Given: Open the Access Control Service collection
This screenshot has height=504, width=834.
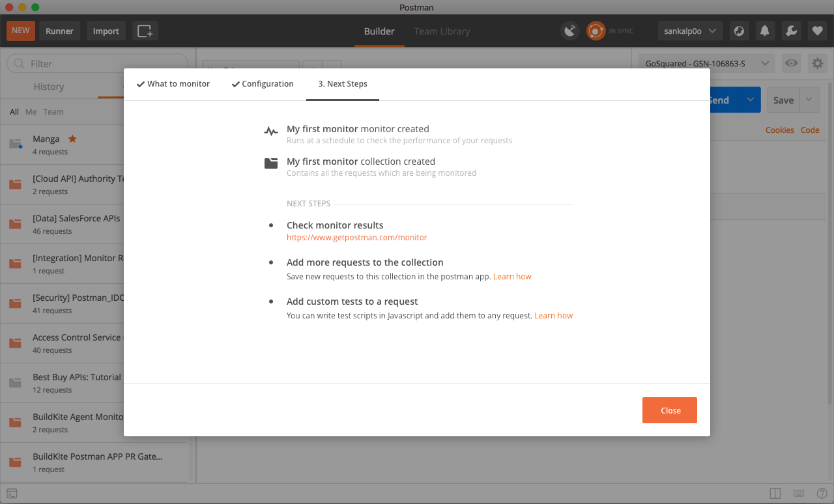Looking at the screenshot, I should (62, 343).
